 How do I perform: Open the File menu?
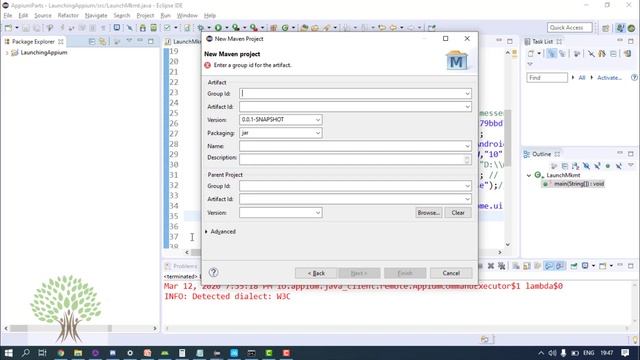(8, 16)
